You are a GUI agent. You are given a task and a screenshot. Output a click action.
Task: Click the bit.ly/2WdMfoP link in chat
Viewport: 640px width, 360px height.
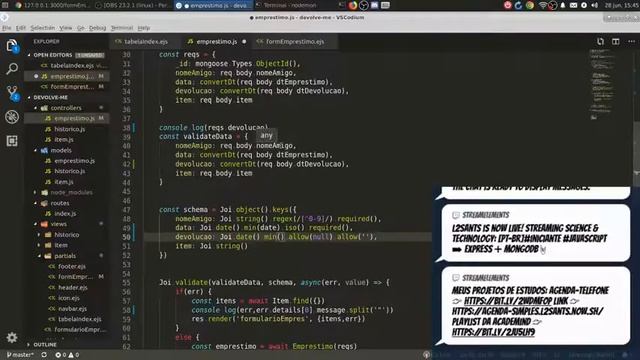point(508,301)
